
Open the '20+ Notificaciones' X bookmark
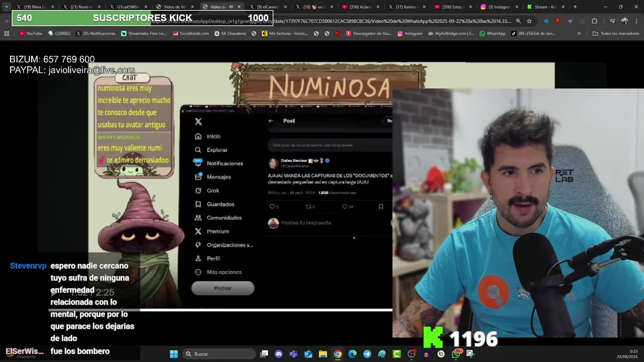pyautogui.click(x=96, y=33)
